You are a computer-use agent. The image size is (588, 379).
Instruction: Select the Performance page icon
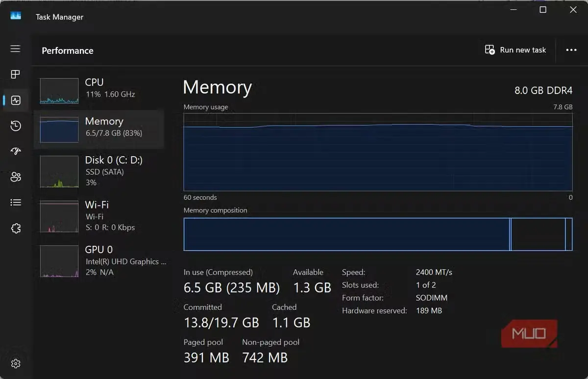coord(16,100)
